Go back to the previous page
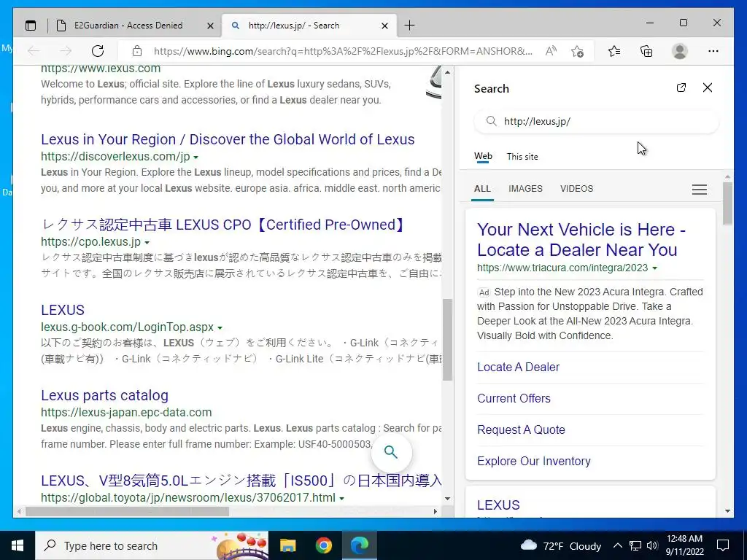 point(34,51)
